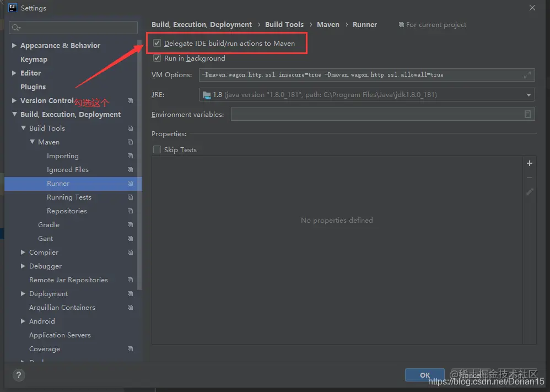Toggle Run in background checkbox
The width and height of the screenshot is (550, 392).
(x=157, y=58)
